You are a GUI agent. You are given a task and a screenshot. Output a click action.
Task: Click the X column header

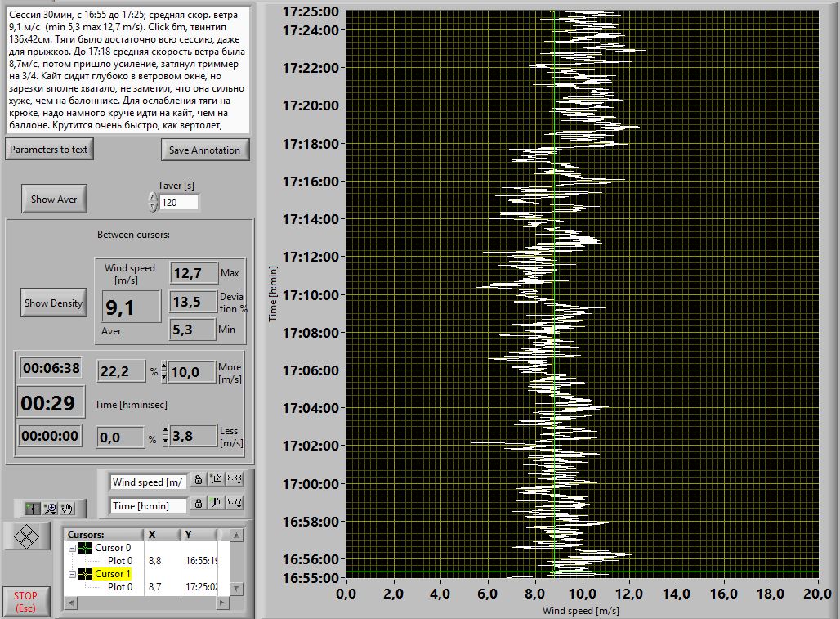click(161, 534)
